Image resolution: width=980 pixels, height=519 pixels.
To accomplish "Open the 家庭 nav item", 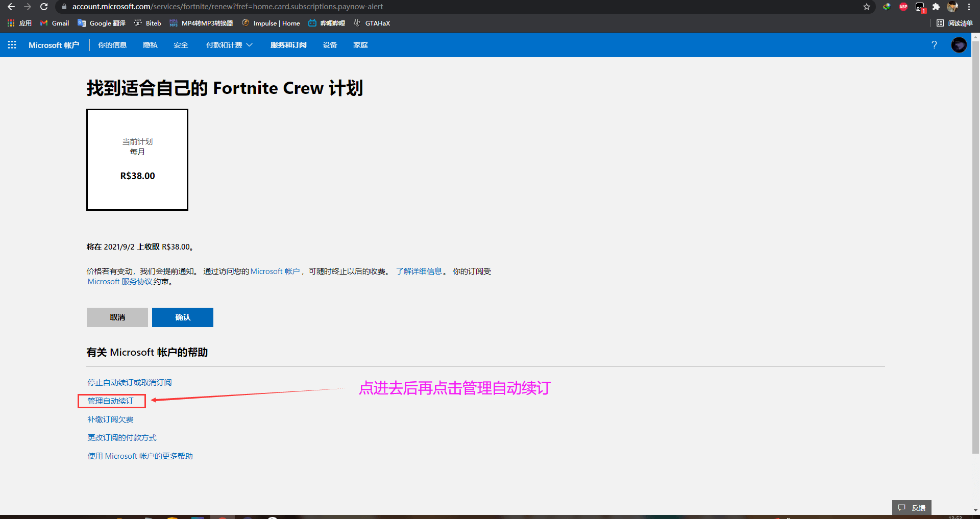I will [360, 45].
